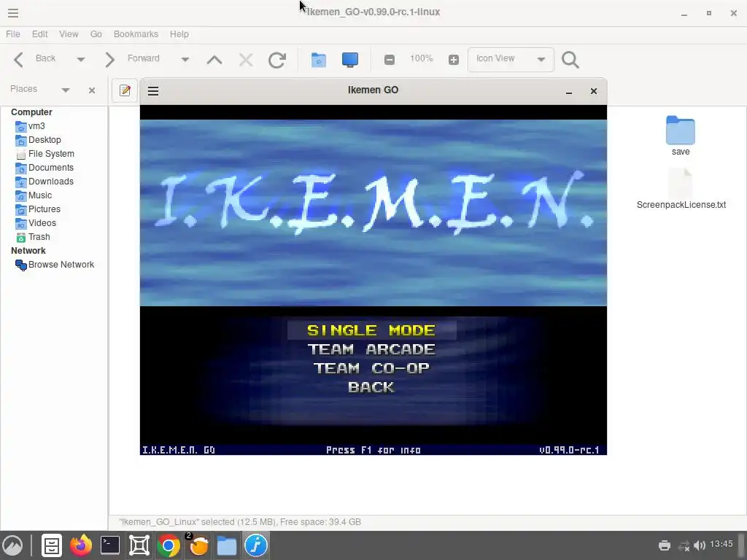Switch to the file manager taskbar icon
Image resolution: width=747 pixels, height=560 pixels.
tap(227, 545)
